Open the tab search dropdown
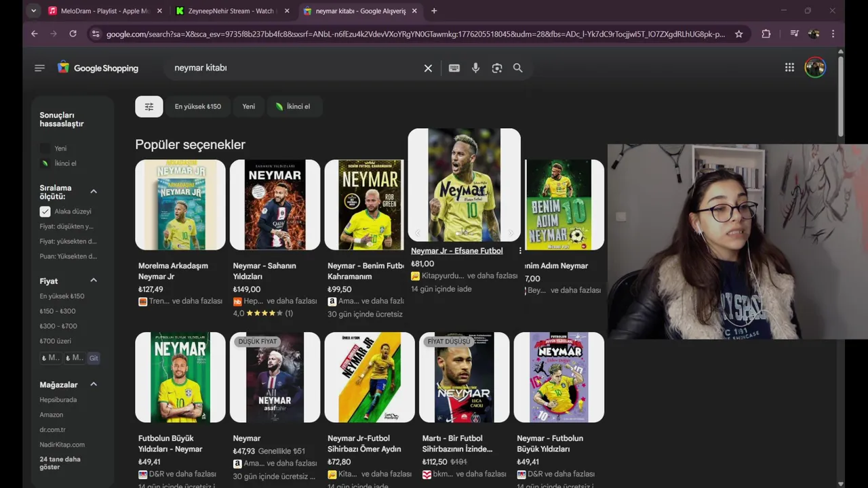Screen dimensions: 868x488 coord(34,11)
